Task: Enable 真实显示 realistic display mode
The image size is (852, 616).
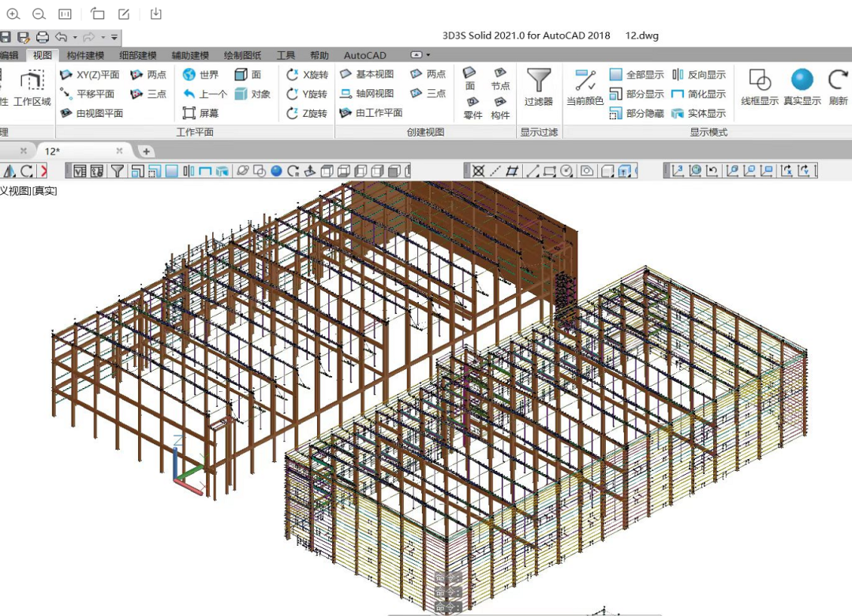Action: coord(802,87)
